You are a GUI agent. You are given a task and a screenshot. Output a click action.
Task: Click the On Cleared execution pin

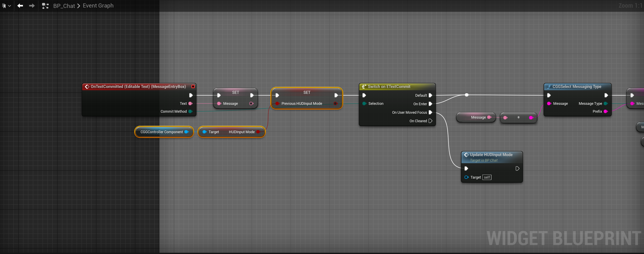pyautogui.click(x=430, y=121)
